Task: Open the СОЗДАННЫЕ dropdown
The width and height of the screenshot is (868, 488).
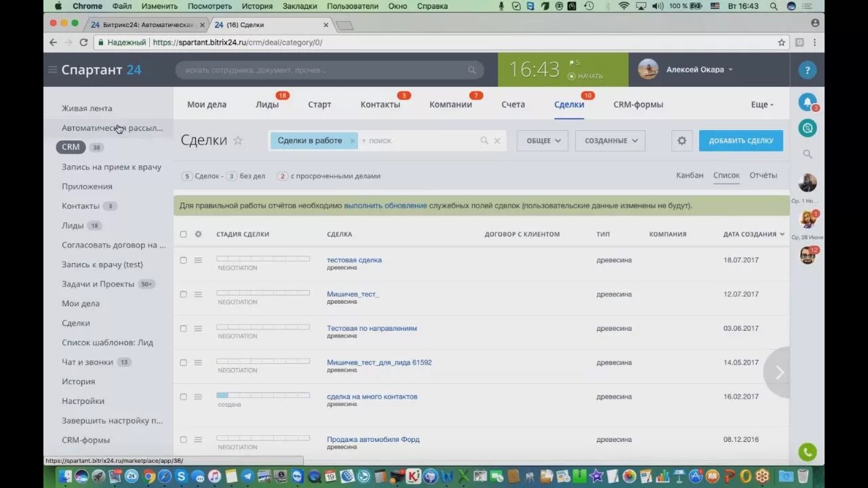Action: (610, 140)
